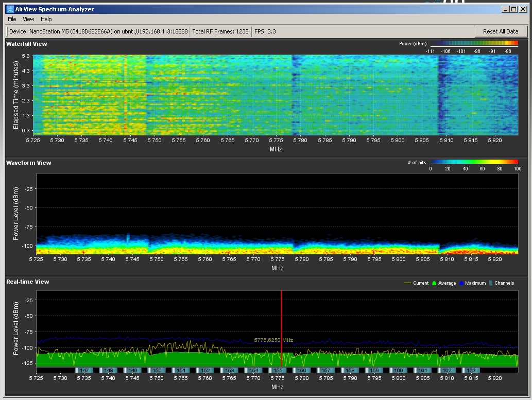Click the Elapsed Time (minutes) axis label

click(x=15, y=95)
